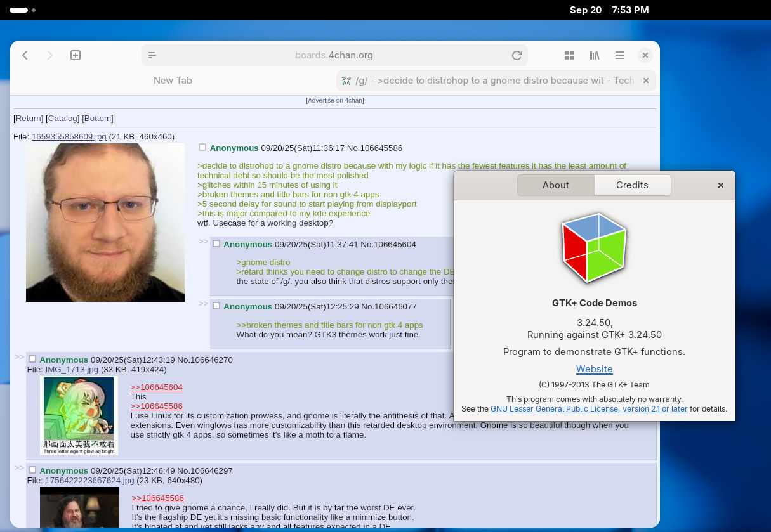771x532 pixels.
Task: Expand thumbnail in post No.106646297
Action: click(x=79, y=507)
